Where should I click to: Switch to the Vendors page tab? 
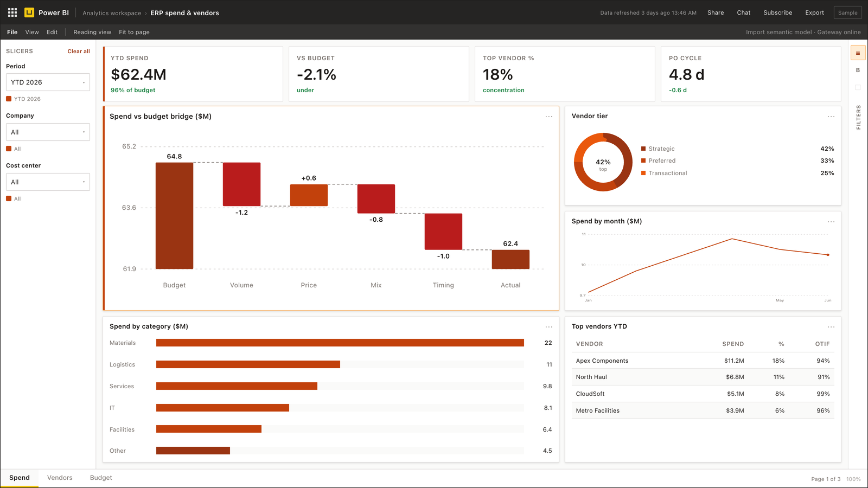tap(60, 478)
